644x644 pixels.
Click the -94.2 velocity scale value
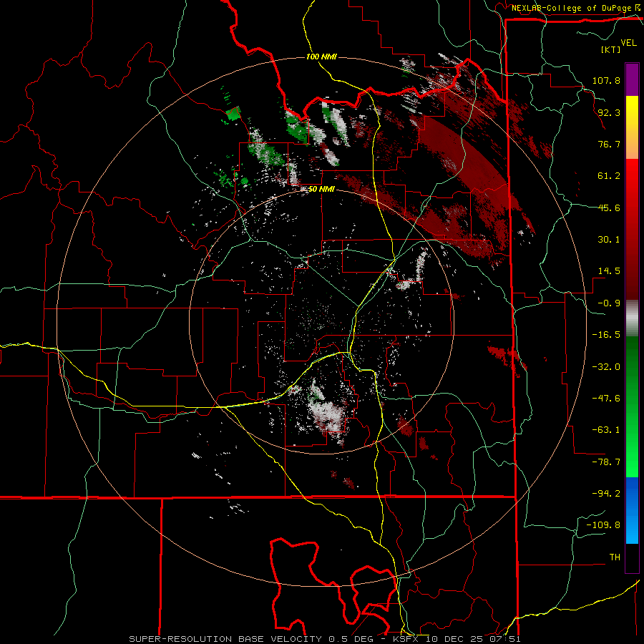[606, 494]
